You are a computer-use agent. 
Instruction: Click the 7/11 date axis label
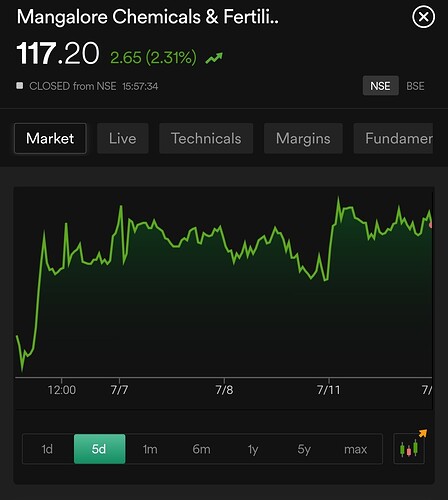point(328,390)
